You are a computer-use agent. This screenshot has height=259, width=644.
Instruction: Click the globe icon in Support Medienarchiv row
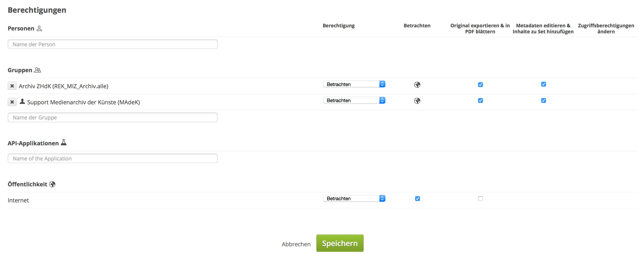417,101
